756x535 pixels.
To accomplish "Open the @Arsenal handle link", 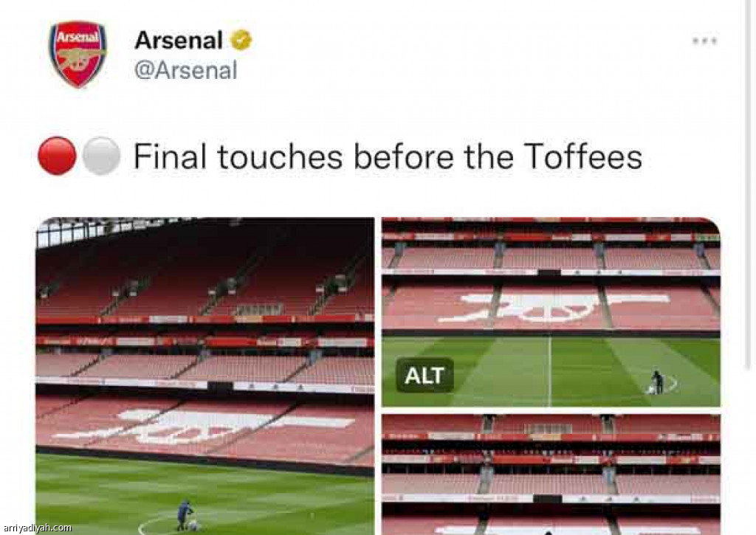I will click(x=185, y=70).
